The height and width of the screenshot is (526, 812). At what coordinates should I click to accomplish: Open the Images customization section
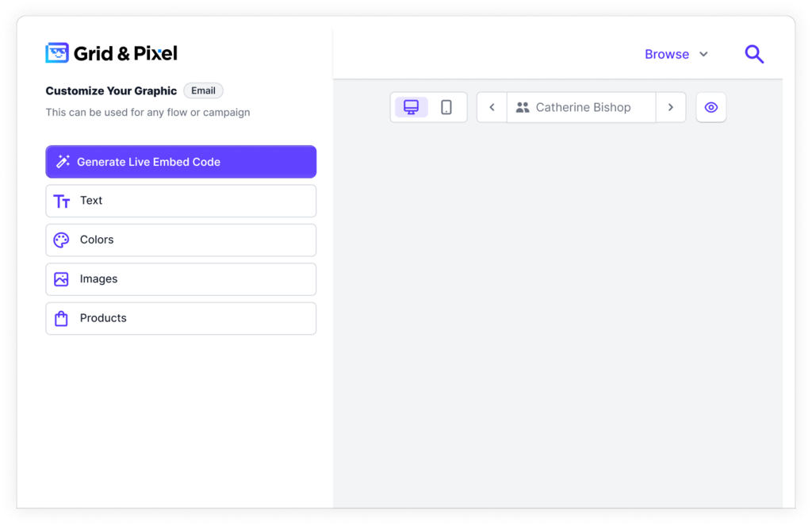[181, 278]
